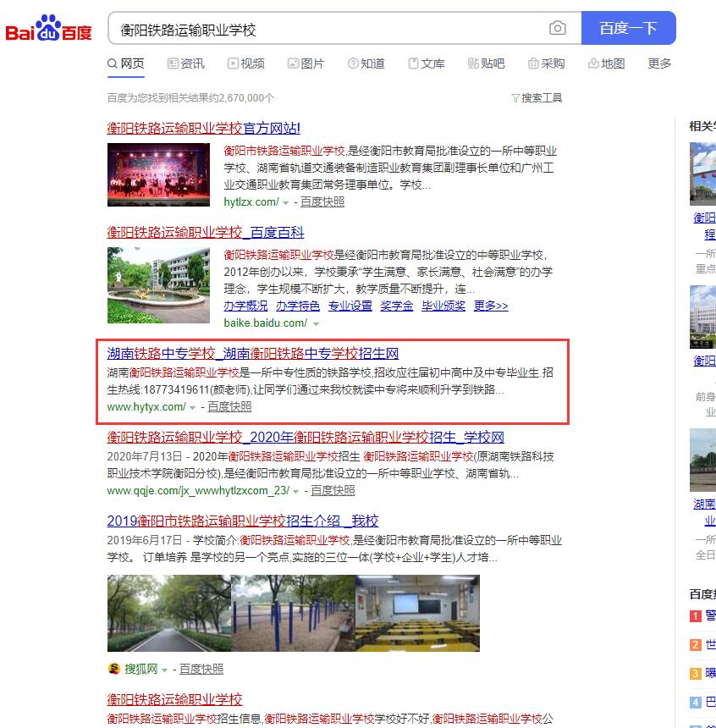Open the 2019衡阳市铁路运输职业学校招生介绍 result

pos(243,521)
